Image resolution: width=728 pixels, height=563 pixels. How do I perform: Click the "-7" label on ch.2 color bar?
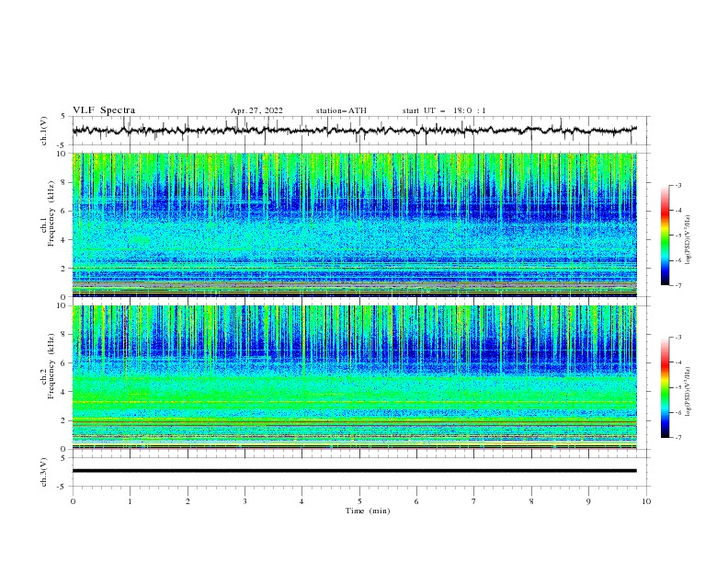pos(677,438)
